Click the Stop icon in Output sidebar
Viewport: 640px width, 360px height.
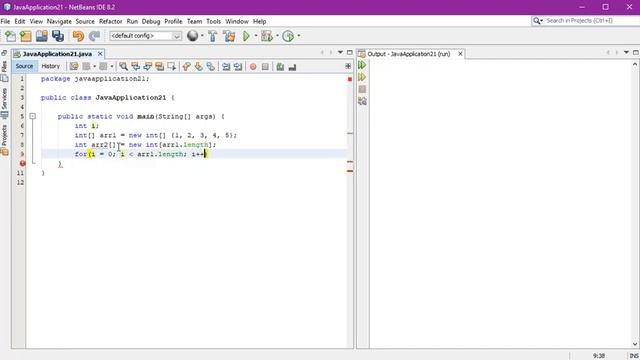click(x=362, y=89)
